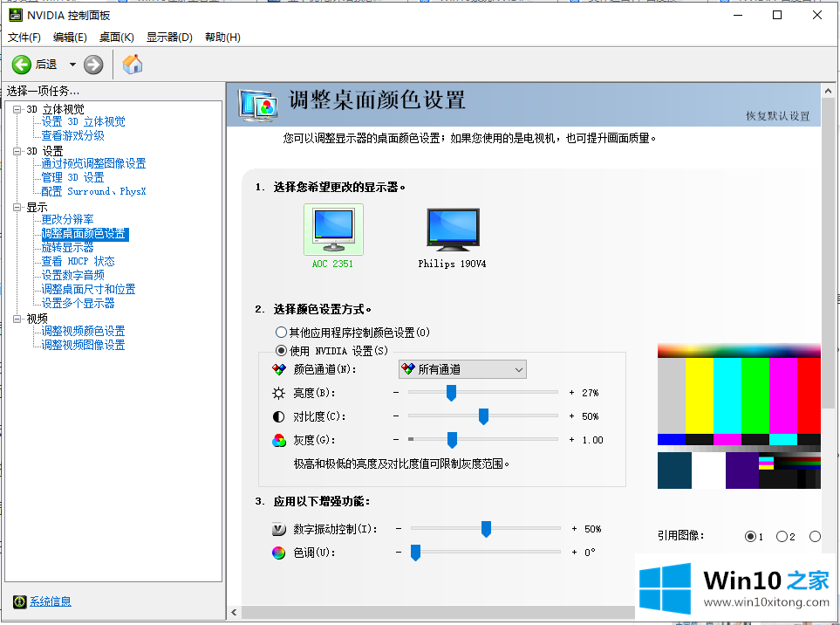Select 其他应用程序控制颜色设置 radio button
Screen dimensions: 840x625
281,333
